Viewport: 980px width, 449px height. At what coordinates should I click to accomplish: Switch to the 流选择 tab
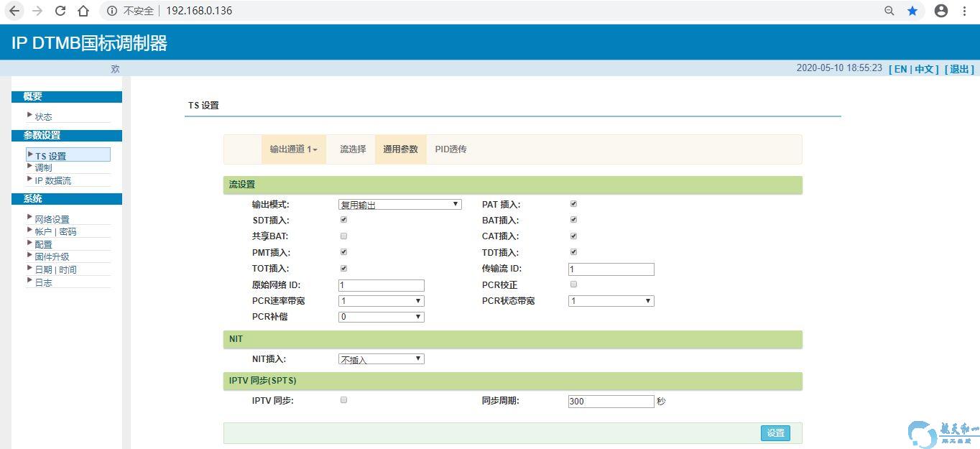point(353,149)
